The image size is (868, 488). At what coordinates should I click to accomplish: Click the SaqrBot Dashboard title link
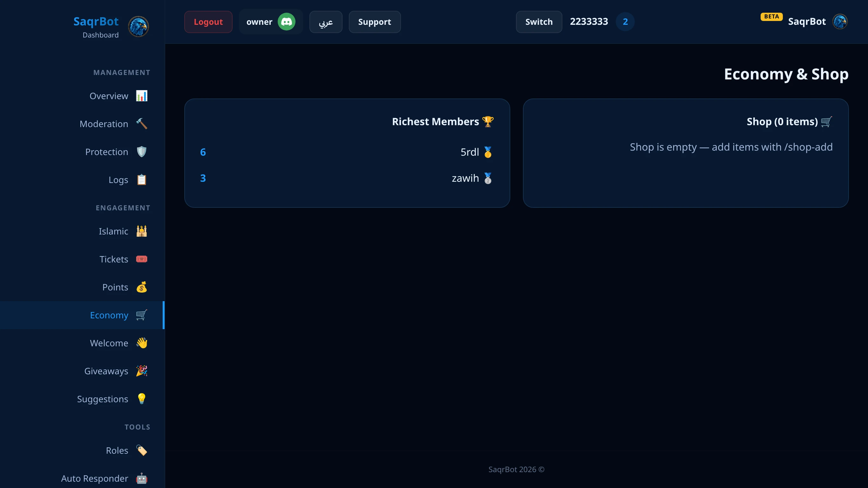(96, 27)
